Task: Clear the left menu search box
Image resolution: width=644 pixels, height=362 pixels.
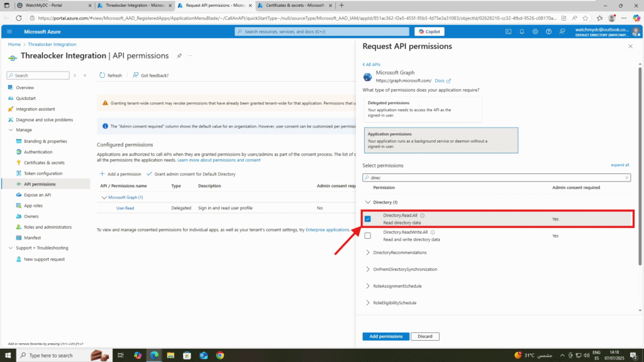Action: click(75, 75)
